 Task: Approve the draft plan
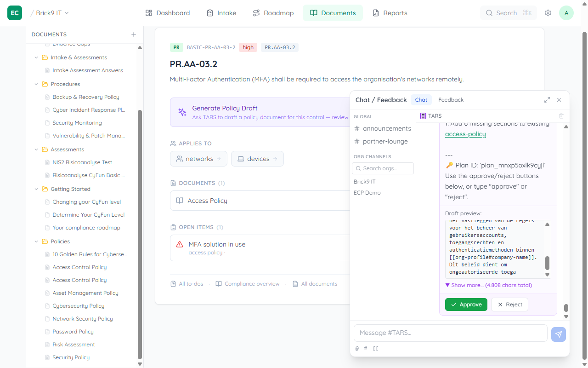(x=466, y=305)
